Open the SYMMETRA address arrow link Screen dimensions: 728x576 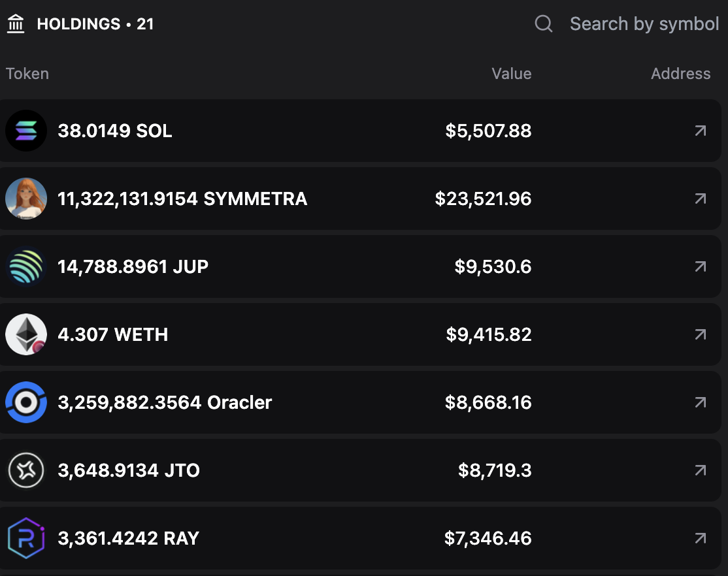point(700,199)
